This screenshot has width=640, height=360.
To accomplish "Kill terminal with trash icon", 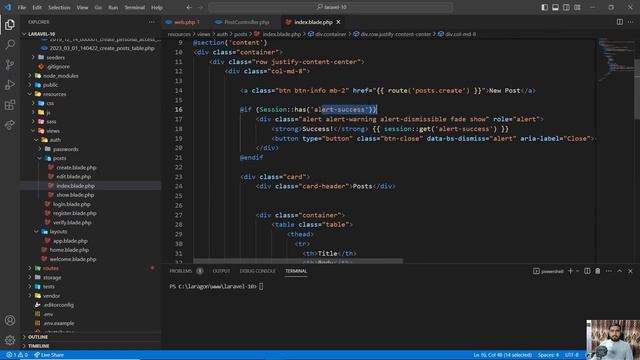I will coord(598,271).
